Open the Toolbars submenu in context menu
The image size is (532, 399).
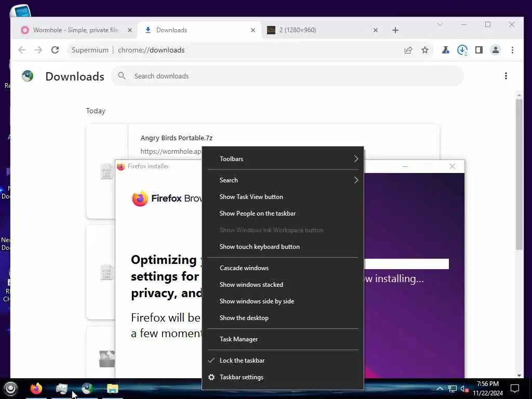click(x=283, y=159)
